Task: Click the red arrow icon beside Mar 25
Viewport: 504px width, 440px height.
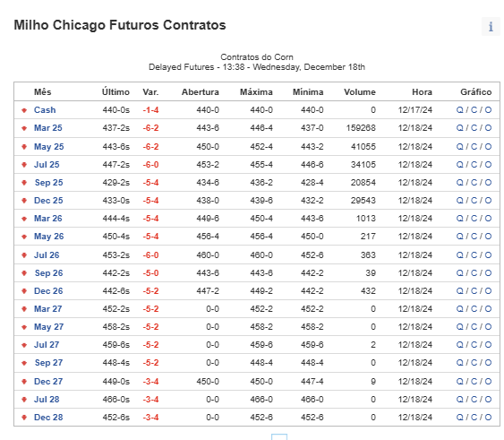Action: (x=24, y=128)
